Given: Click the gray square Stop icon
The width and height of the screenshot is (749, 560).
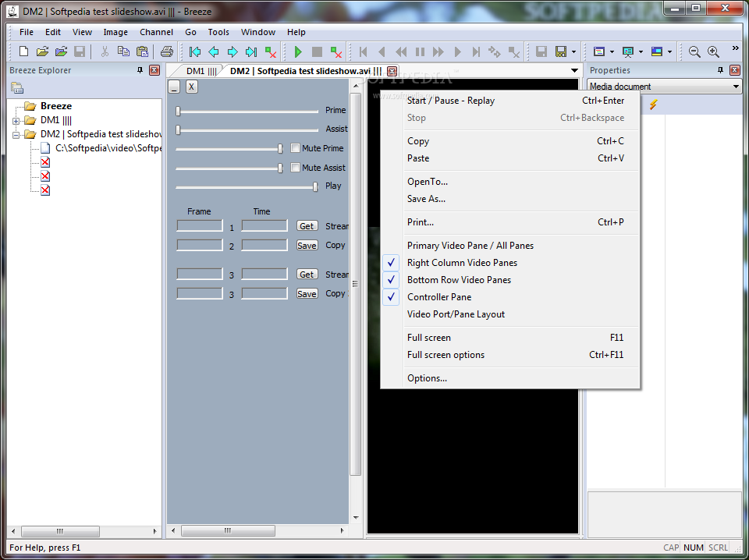Looking at the screenshot, I should click(317, 51).
